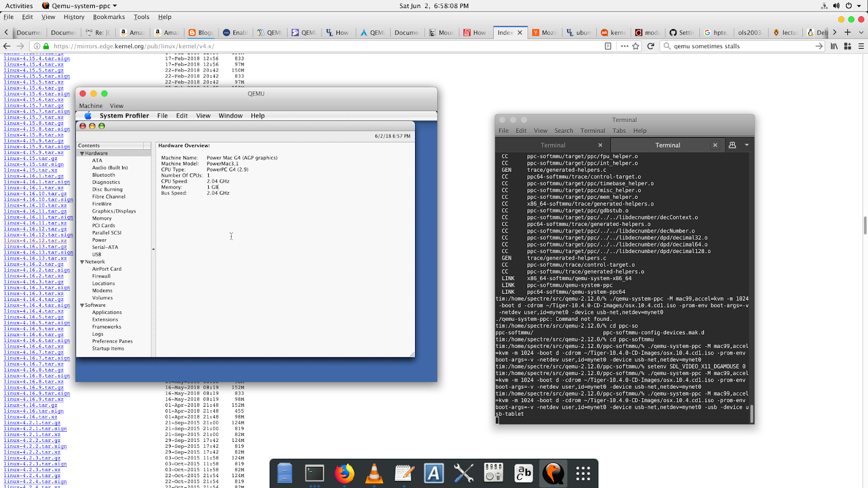The height and width of the screenshot is (488, 868).
Task: Open linux-4.15.4.tar.xz link
Action: coord(34,65)
